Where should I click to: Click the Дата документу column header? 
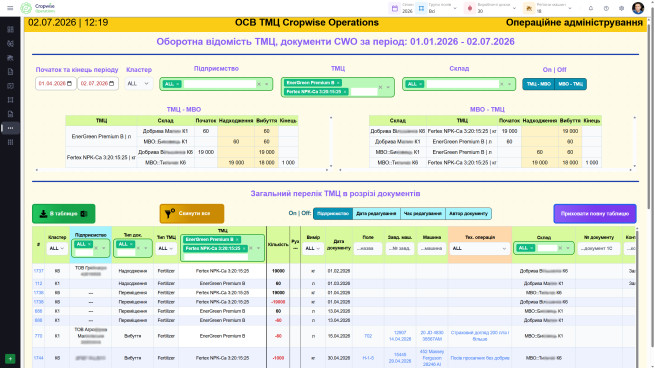click(338, 244)
